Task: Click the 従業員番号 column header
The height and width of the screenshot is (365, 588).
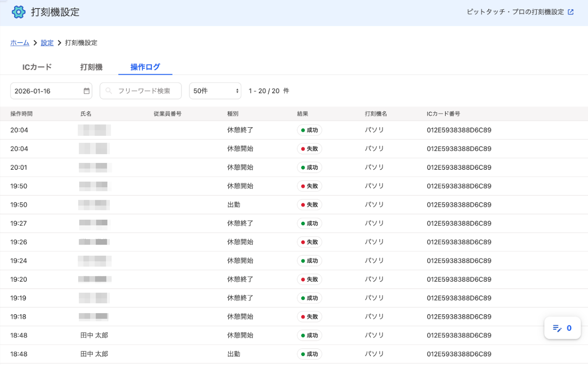Action: [x=168, y=114]
